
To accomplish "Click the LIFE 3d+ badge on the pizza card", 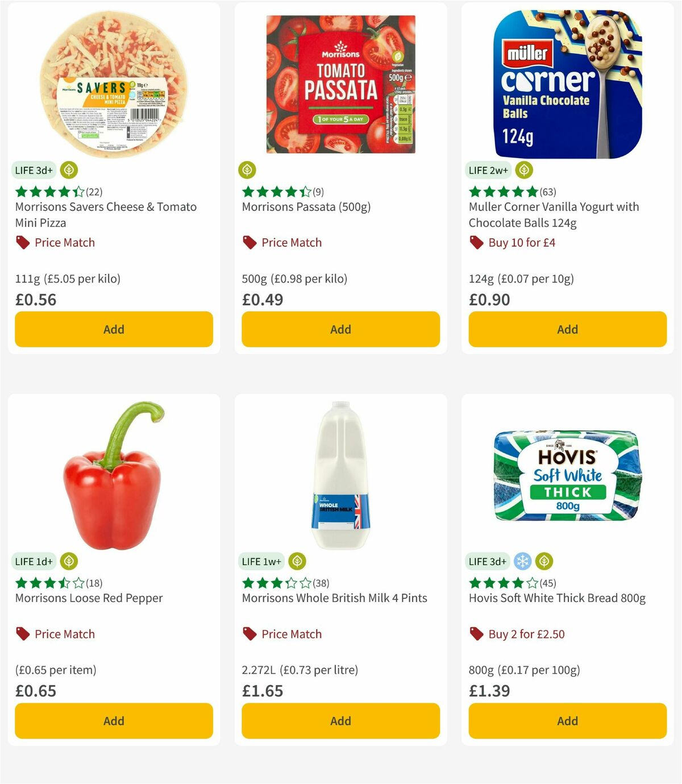I will (34, 169).
